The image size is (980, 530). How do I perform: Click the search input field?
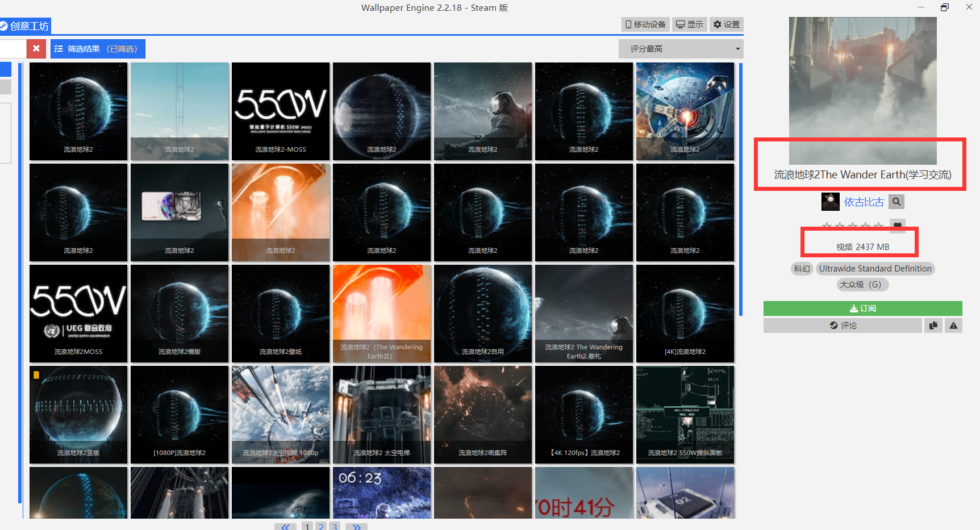[x=13, y=49]
